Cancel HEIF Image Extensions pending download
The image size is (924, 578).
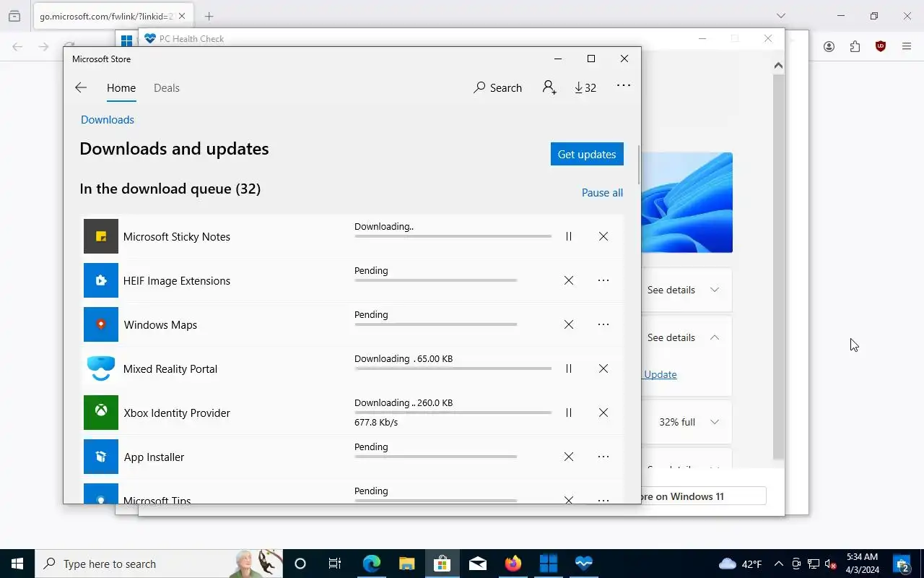pos(569,280)
